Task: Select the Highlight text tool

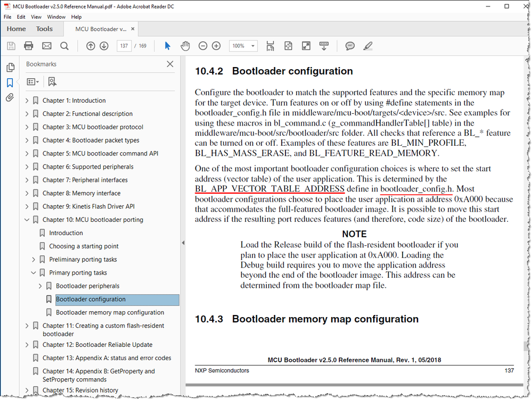Action: 368,46
